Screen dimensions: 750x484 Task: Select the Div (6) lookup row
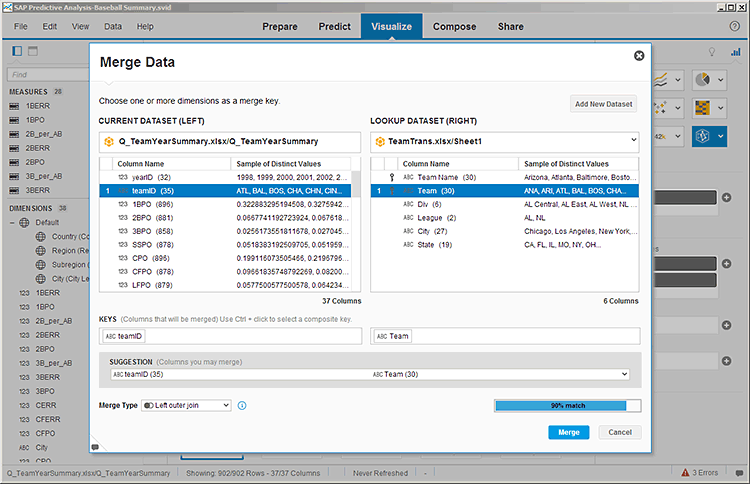505,204
